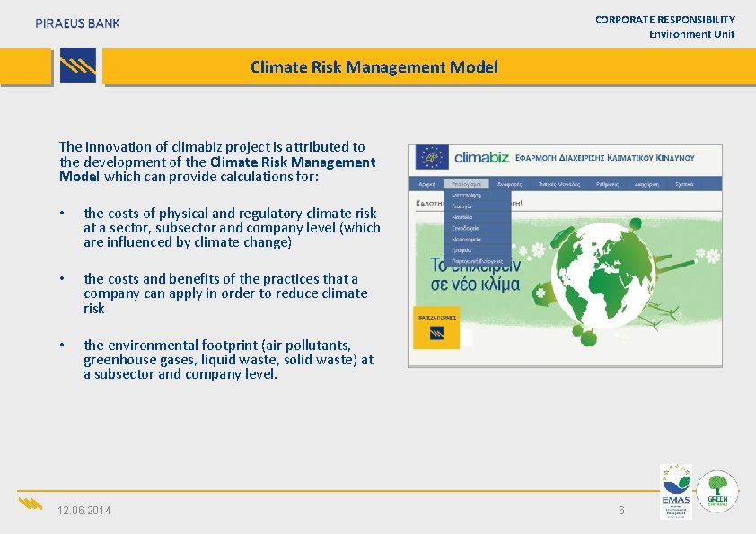Click the Green Banking tree logo
The image size is (756, 534).
click(717, 491)
